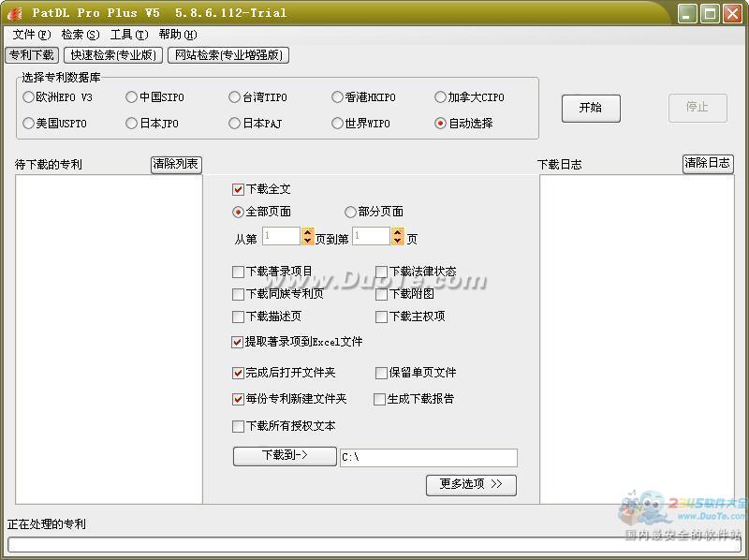Toggle the 提取著录项到Excel文件 checkbox
This screenshot has height=560, width=749.
pyautogui.click(x=238, y=342)
